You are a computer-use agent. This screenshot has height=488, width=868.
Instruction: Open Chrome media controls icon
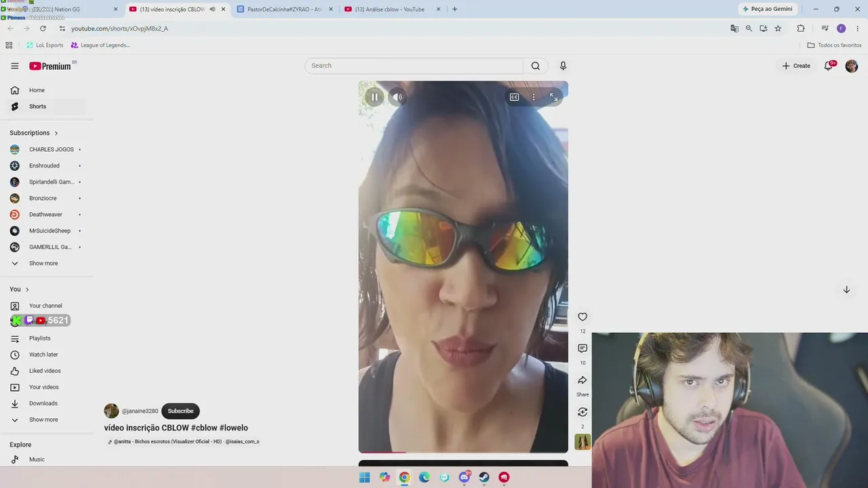point(825,28)
